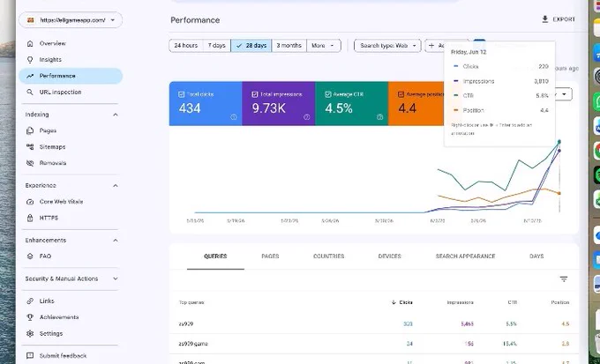Open the Sitemaps icon in sidebar
Image resolution: width=600 pixels, height=364 pixels.
point(30,147)
